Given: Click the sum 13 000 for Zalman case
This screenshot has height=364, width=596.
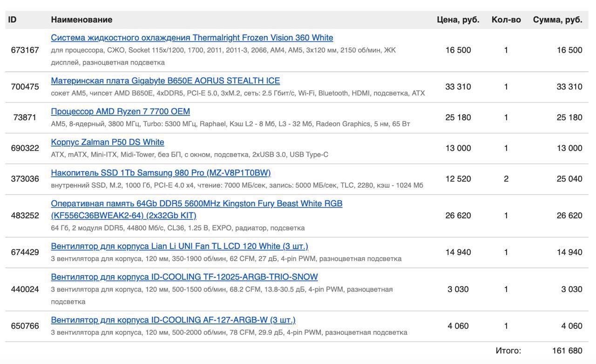Looking at the screenshot, I should (x=569, y=148).
